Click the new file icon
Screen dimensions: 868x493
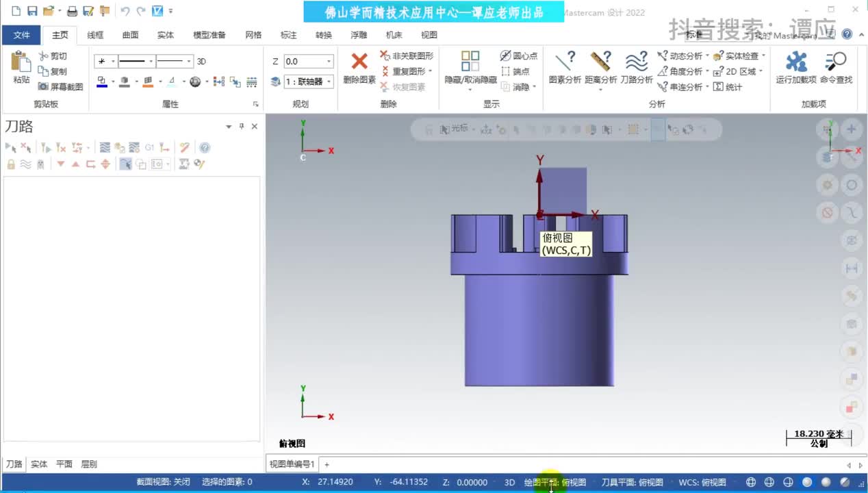tap(16, 11)
